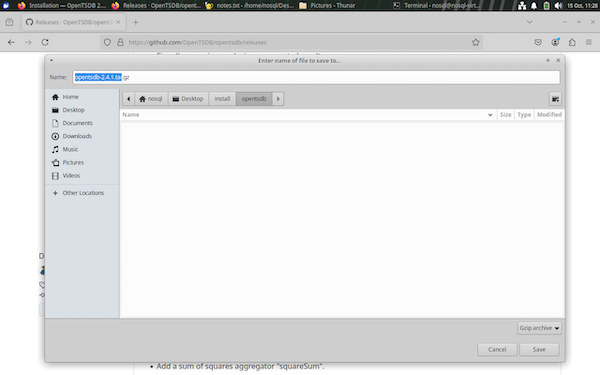This screenshot has width=600, height=375.
Task: Click the Name column sort arrow
Action: coord(490,115)
